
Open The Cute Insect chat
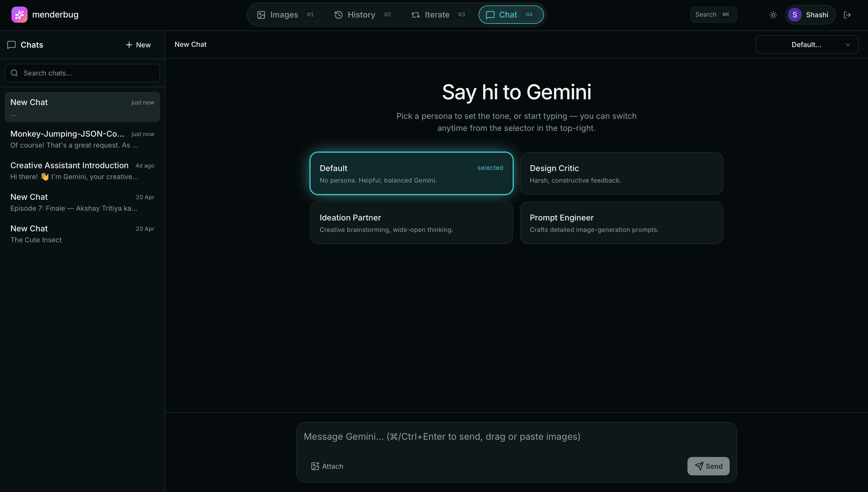82,233
